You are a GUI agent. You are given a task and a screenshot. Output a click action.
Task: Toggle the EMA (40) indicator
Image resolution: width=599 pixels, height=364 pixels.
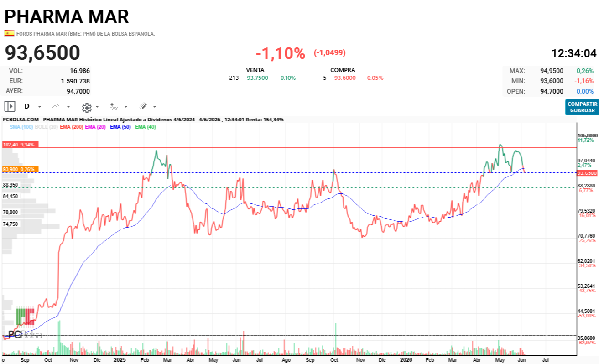[x=146, y=127]
